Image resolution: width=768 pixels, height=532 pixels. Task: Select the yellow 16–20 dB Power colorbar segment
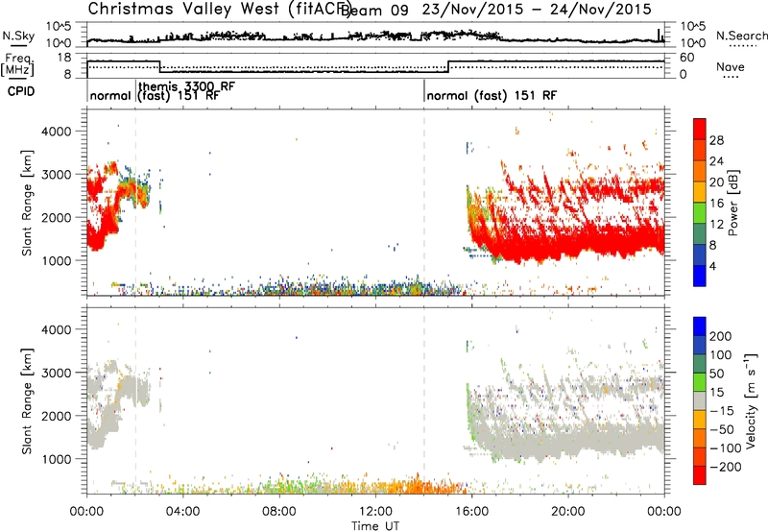pos(700,191)
